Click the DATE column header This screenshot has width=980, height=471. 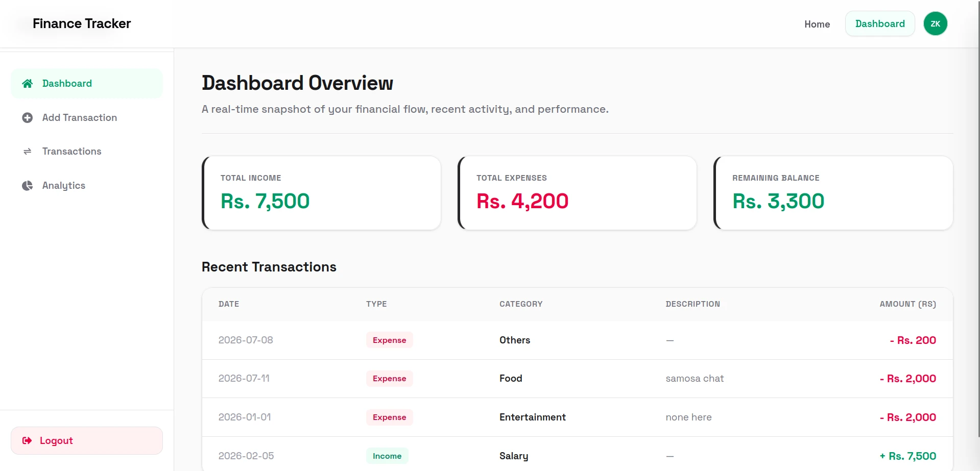[x=229, y=304]
